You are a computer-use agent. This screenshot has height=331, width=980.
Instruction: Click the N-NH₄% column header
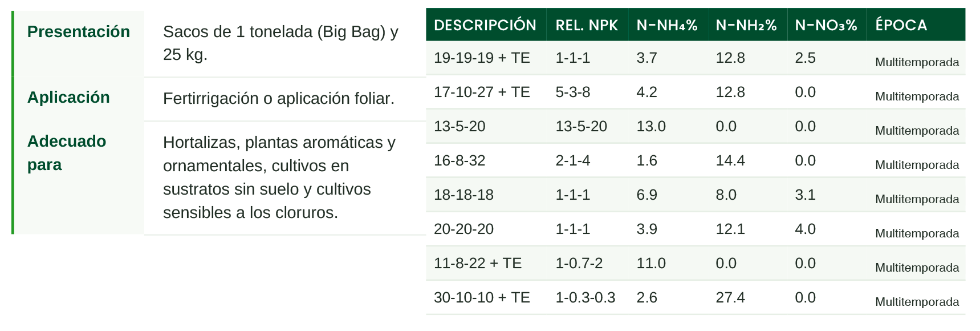(x=667, y=25)
